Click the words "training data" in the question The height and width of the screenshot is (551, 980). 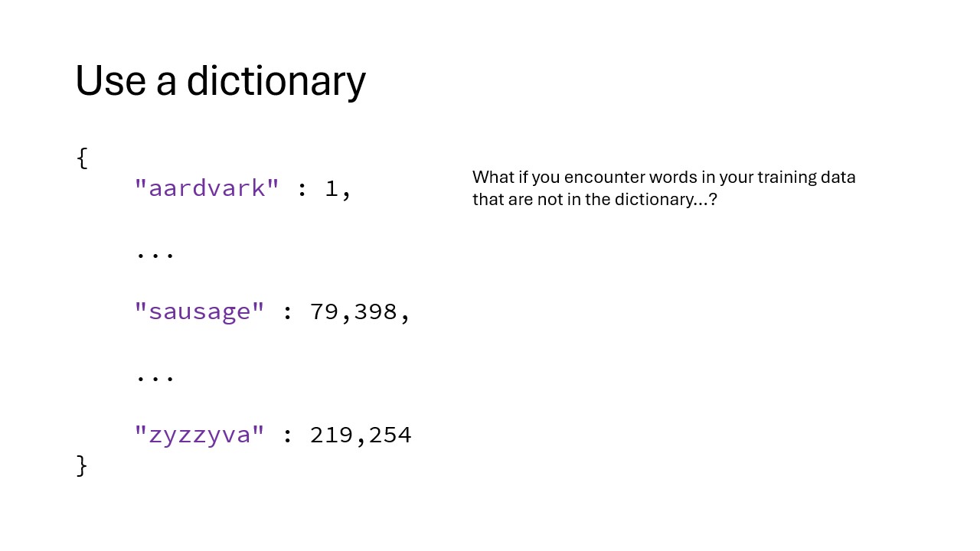click(806, 178)
